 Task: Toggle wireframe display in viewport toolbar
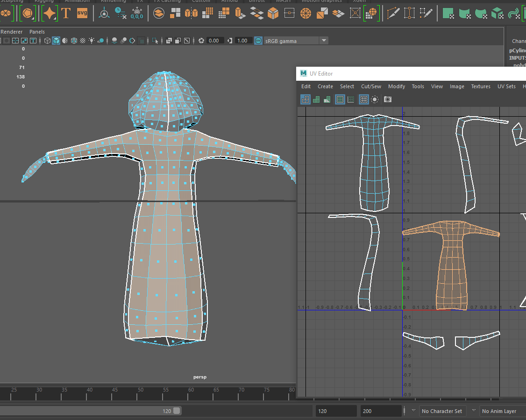click(x=47, y=41)
